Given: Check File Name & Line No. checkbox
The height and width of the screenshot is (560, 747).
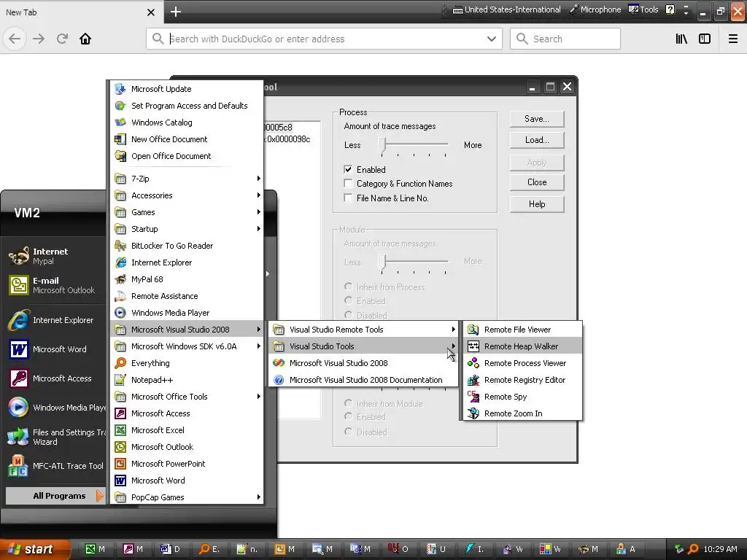Looking at the screenshot, I should [348, 198].
